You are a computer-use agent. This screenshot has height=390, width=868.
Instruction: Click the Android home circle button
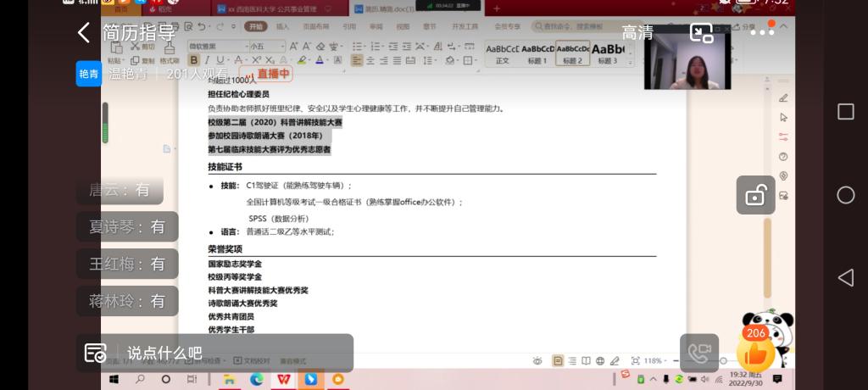click(x=845, y=195)
